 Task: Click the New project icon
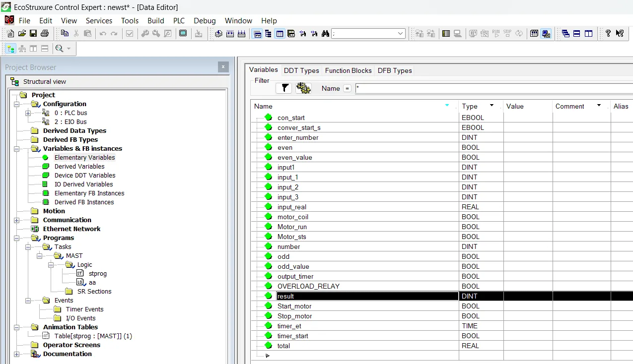[x=10, y=34]
